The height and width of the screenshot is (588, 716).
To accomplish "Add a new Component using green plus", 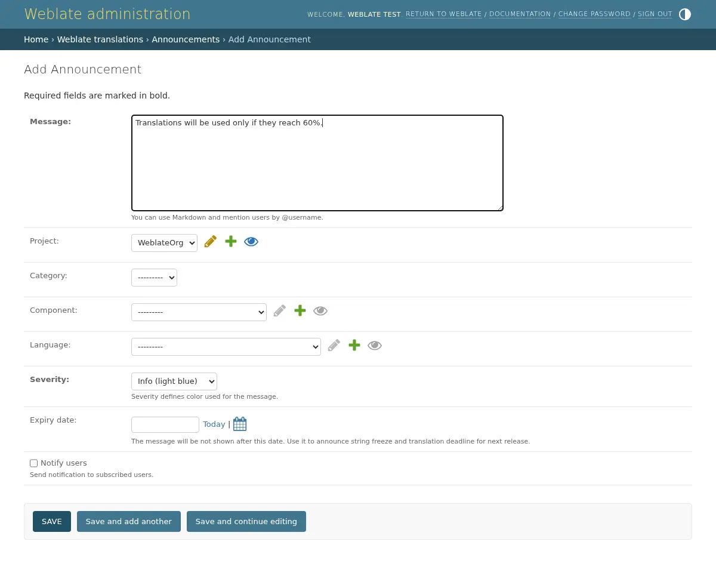I will [300, 311].
